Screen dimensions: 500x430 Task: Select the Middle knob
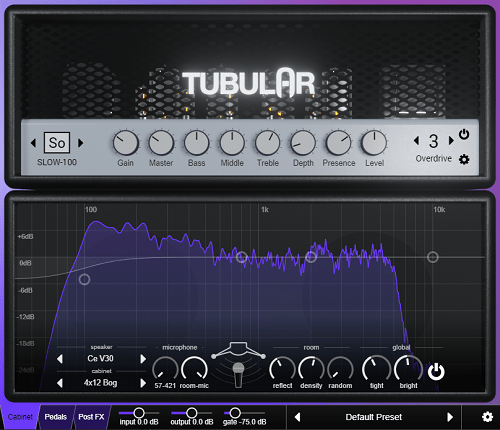[x=232, y=143]
